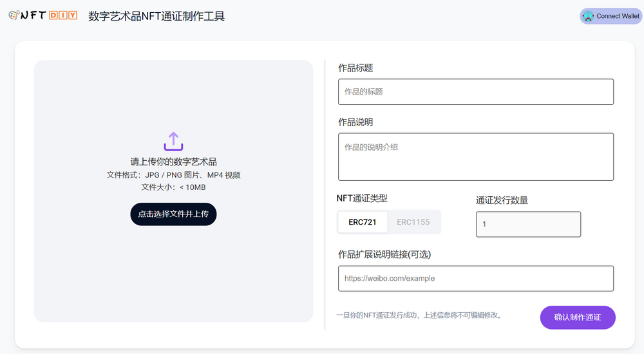Click the 文件格式 JPG / PNG text
Viewport: 644px width, 354px height.
173,175
